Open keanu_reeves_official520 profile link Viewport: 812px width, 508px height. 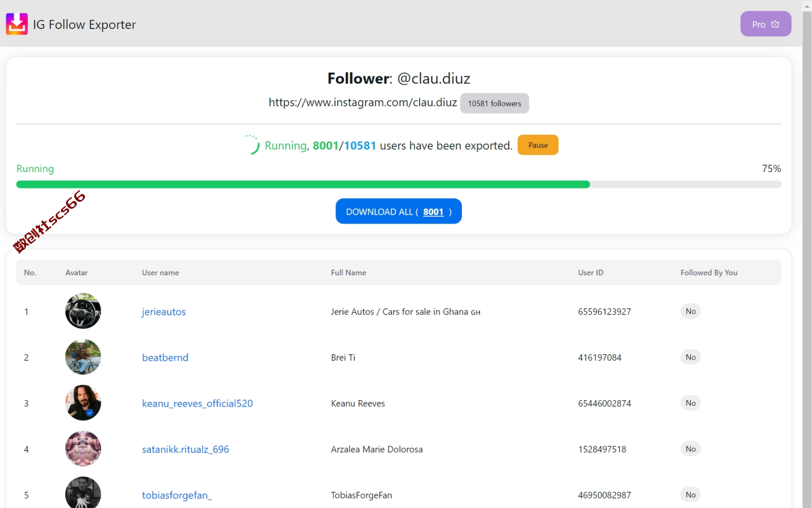pos(197,403)
